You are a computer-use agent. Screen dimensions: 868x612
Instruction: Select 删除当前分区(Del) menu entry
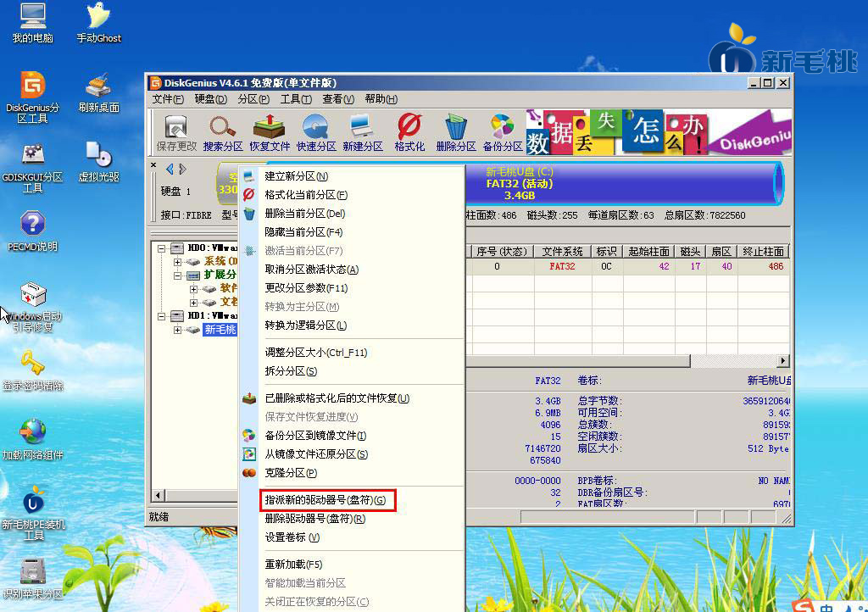[352, 214]
